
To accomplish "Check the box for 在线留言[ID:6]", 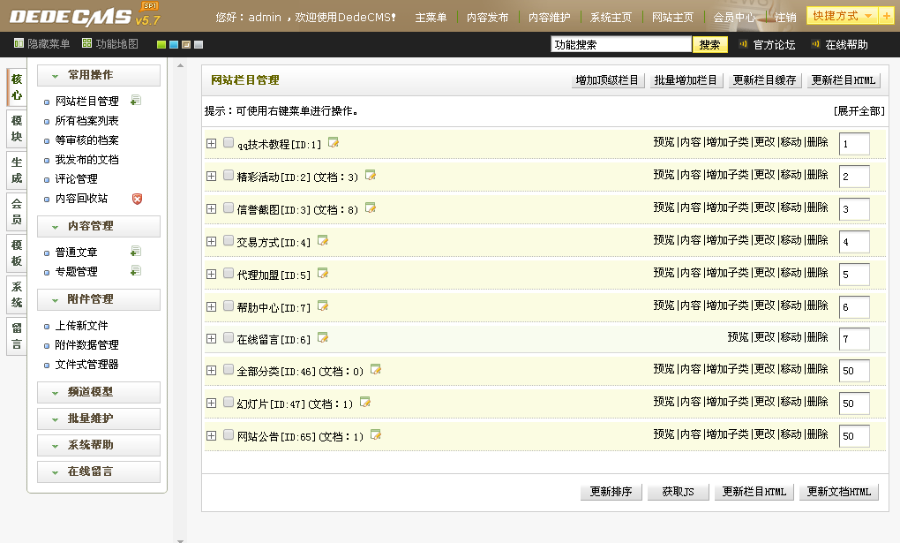I will [x=228, y=338].
